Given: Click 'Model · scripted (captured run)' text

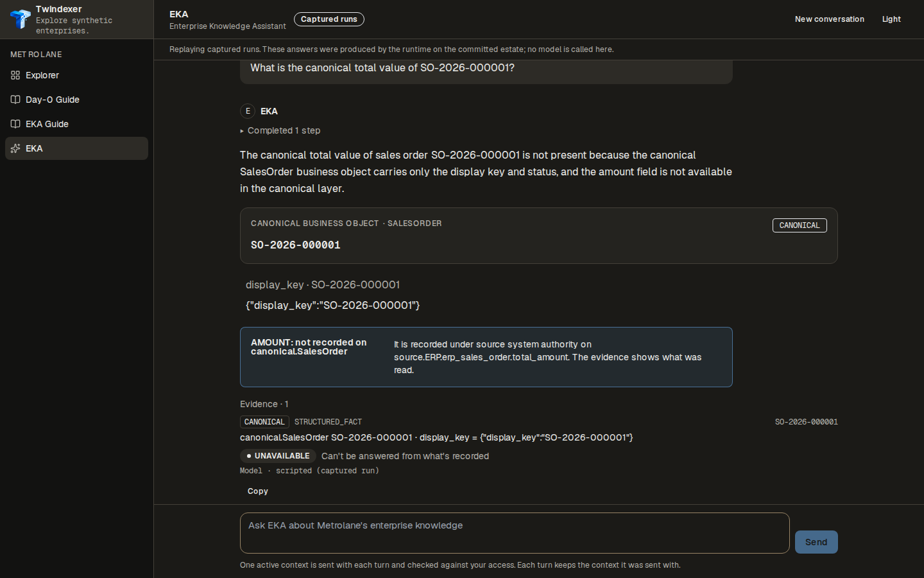Looking at the screenshot, I should (309, 471).
